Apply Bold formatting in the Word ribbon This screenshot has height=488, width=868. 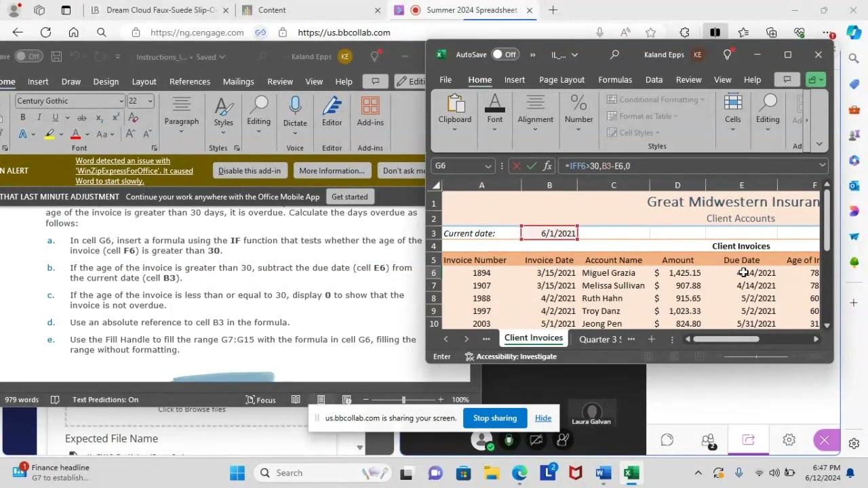coord(22,117)
